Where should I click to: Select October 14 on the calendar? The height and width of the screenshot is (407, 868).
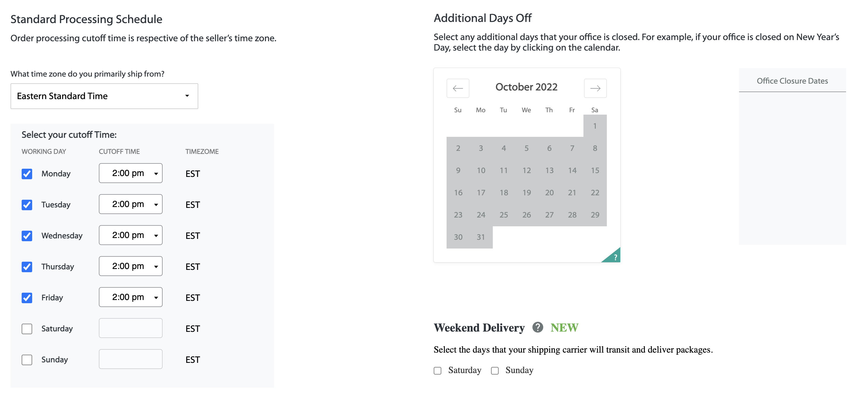coord(572,170)
